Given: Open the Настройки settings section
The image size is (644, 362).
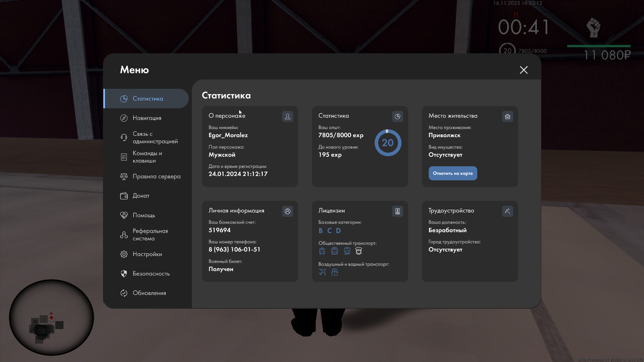Looking at the screenshot, I should pos(147,254).
